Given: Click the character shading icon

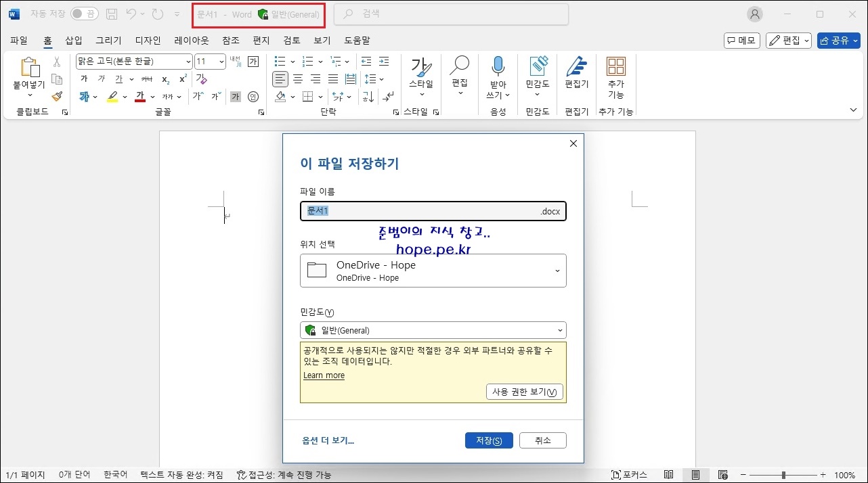Looking at the screenshot, I should (x=236, y=97).
